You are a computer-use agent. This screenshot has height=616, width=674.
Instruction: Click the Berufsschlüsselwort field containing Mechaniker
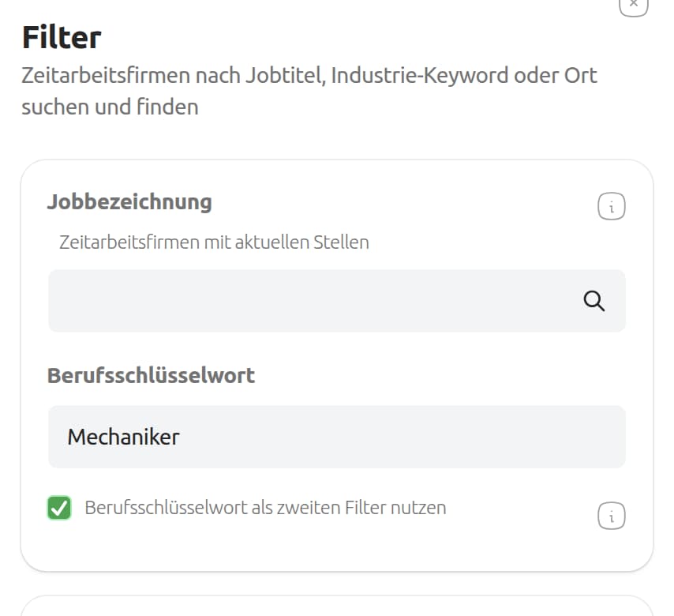[336, 437]
